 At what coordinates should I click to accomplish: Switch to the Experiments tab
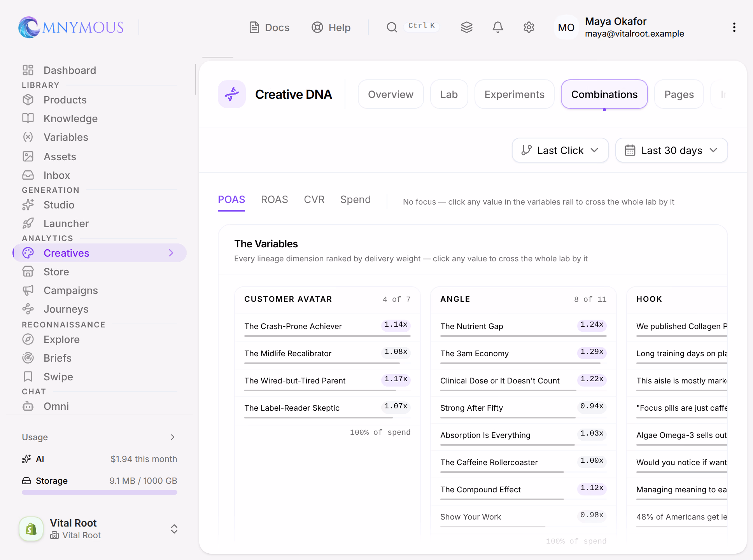click(x=514, y=94)
